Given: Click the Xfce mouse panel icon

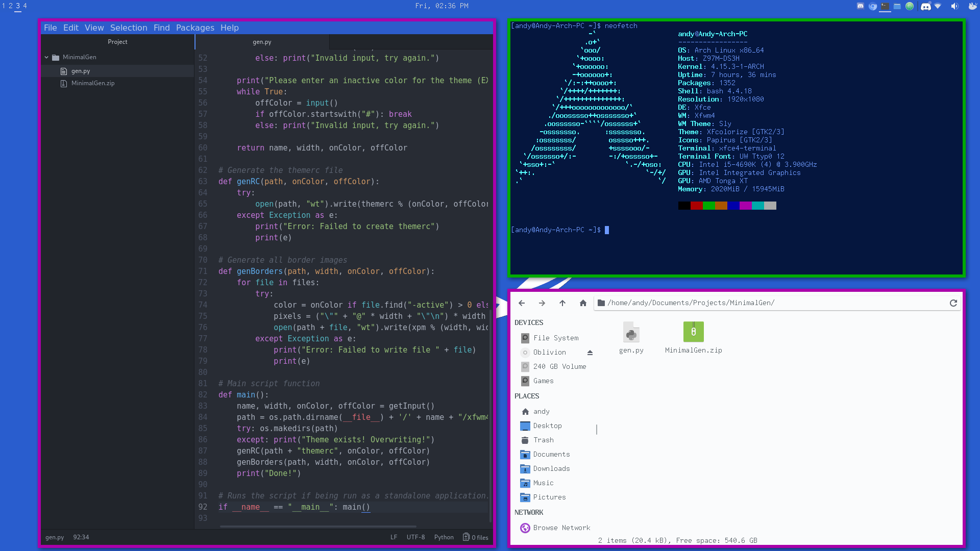Looking at the screenshot, I should pyautogui.click(x=972, y=6).
